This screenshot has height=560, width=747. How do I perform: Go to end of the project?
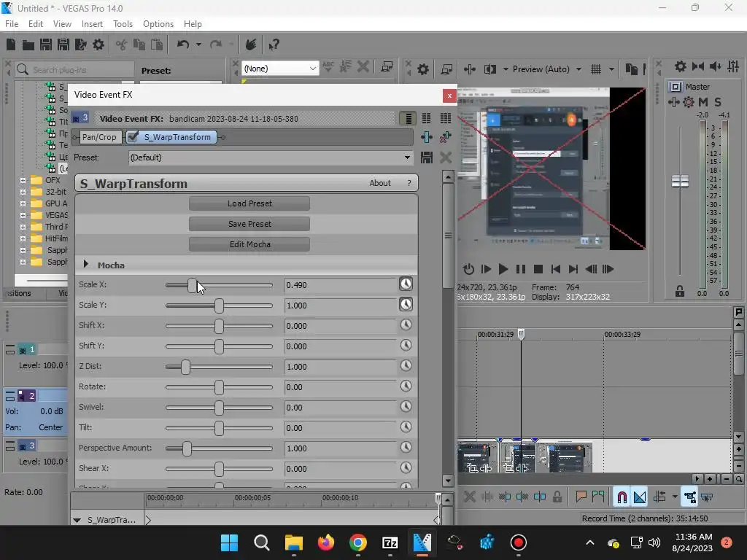573,270
